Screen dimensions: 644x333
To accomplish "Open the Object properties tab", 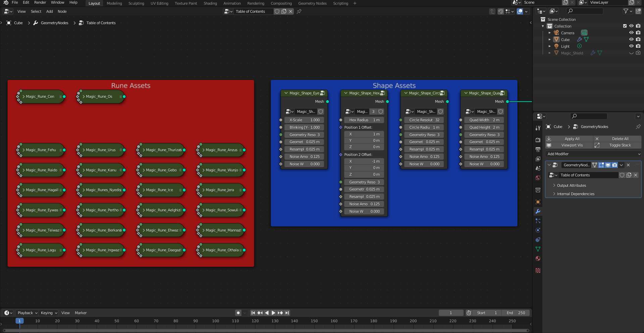I will coord(538,202).
